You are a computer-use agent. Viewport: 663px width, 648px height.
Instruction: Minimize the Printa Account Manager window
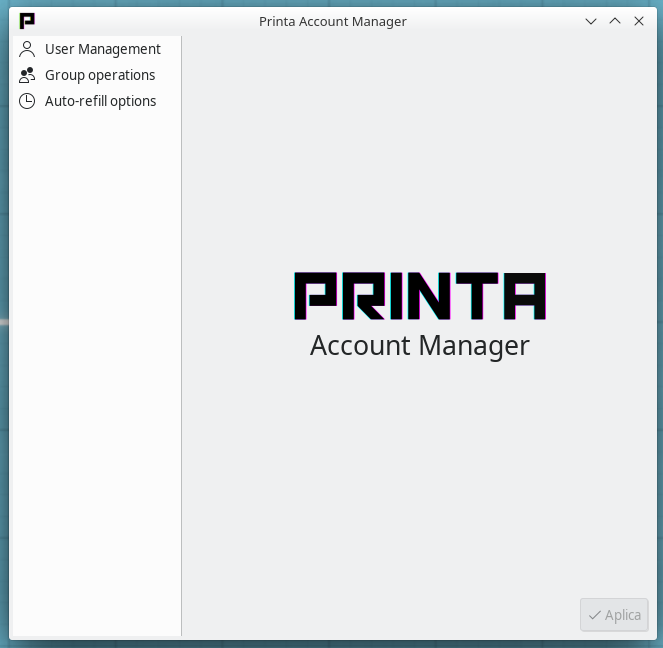(x=591, y=21)
